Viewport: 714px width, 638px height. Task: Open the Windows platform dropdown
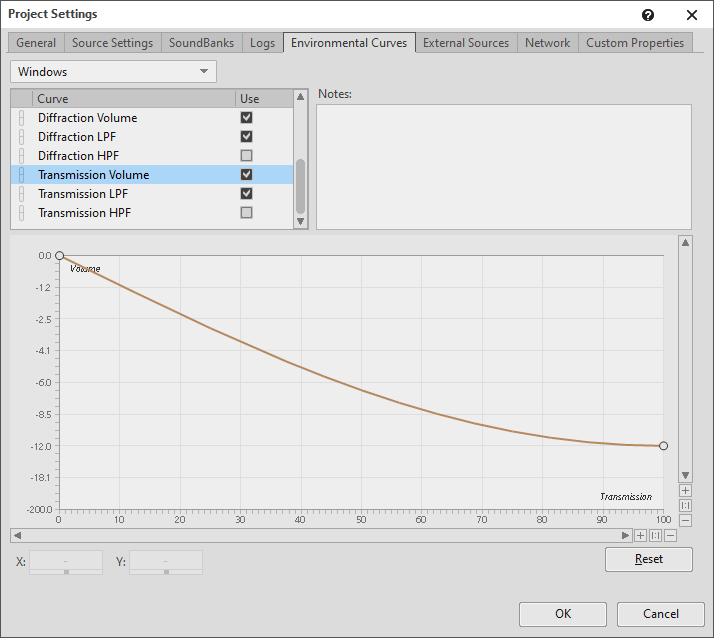(x=113, y=72)
